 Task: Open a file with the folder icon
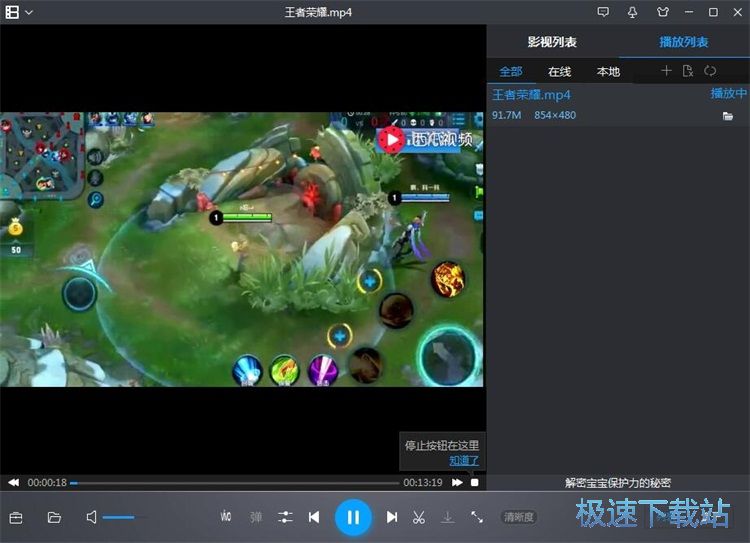tap(54, 517)
